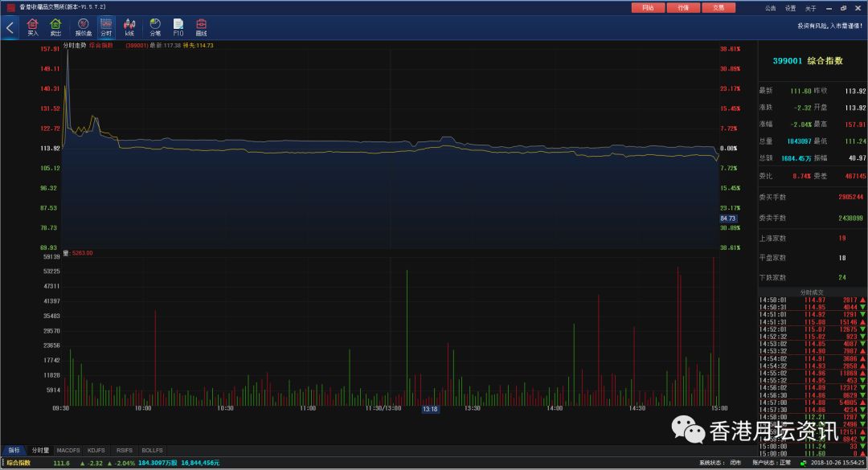
Task: Click the 下跌家数 value 24
Action: pos(842,277)
